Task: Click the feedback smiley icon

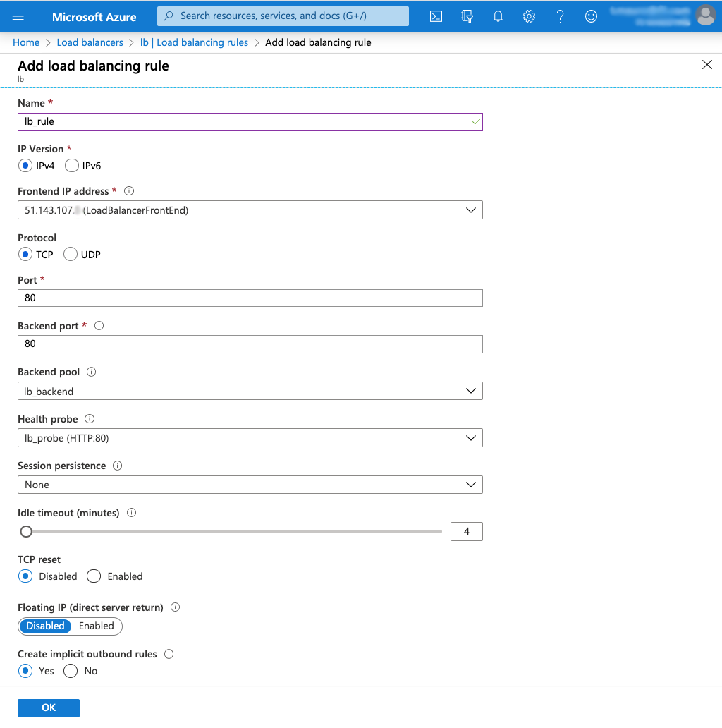Action: (591, 16)
